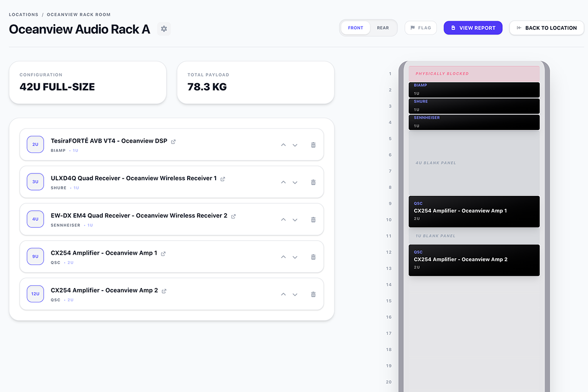Screen dimensions: 588x392
Task: Select the FRONT view toggle
Action: pyautogui.click(x=355, y=28)
